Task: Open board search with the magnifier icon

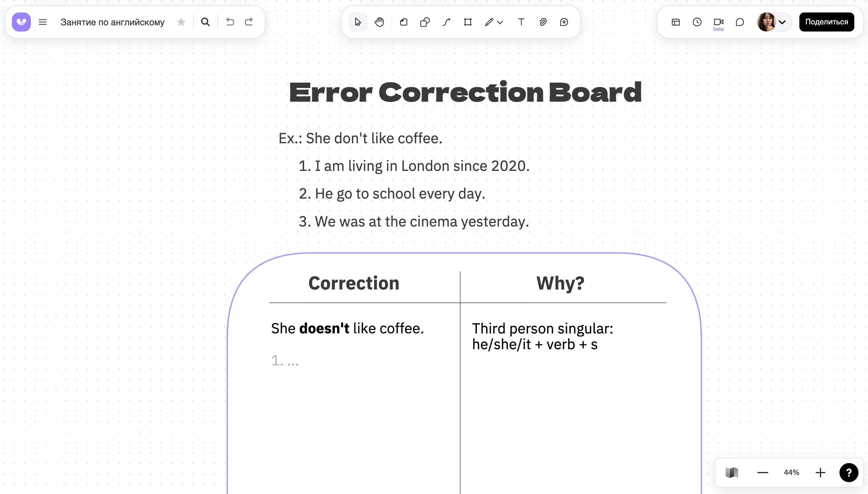Action: tap(205, 22)
